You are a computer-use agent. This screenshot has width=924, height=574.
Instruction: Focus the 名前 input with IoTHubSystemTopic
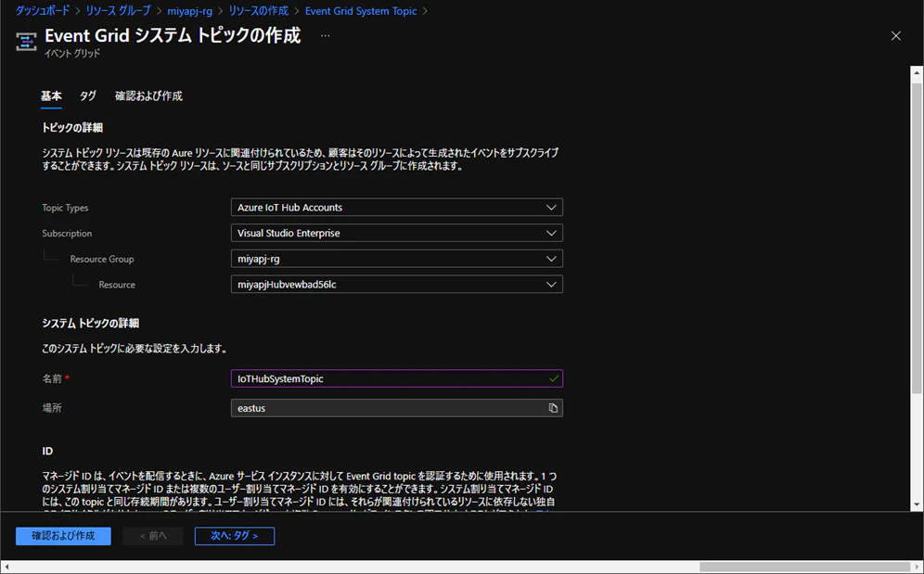396,378
